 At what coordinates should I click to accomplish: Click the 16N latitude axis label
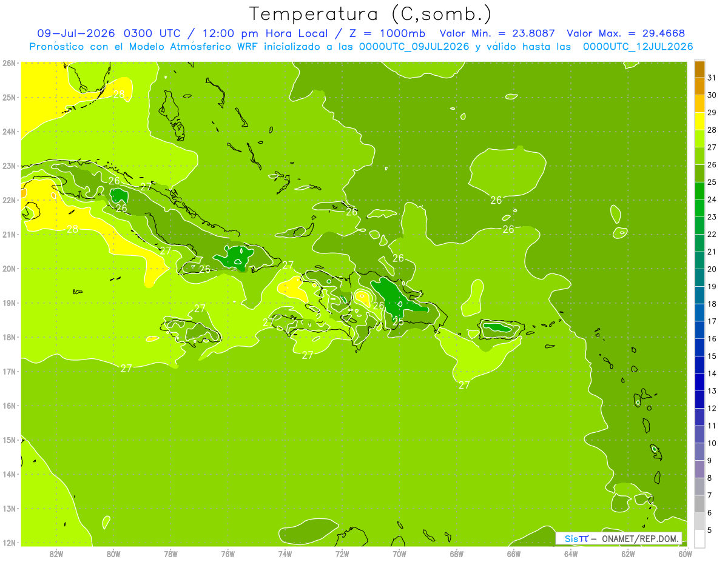(x=8, y=406)
